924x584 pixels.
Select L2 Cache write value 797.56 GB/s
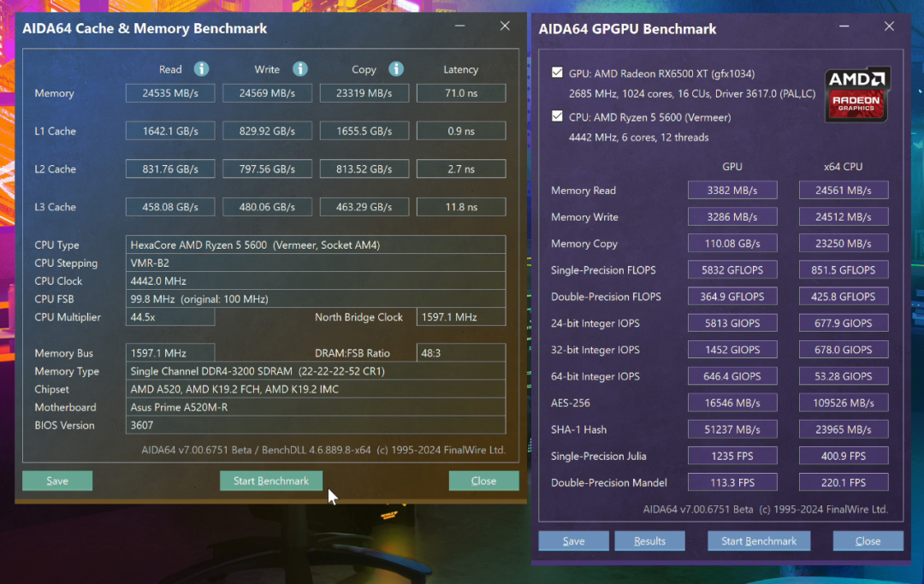tap(267, 169)
